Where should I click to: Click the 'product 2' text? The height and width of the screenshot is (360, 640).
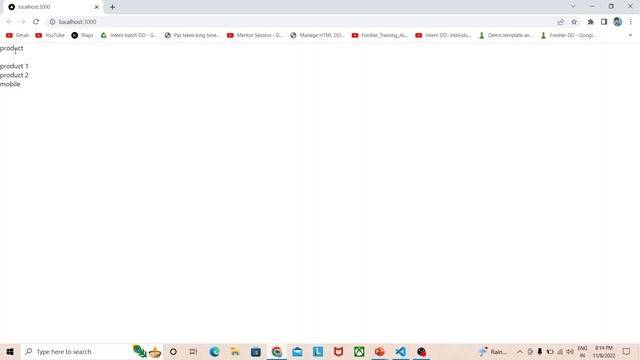(14, 75)
